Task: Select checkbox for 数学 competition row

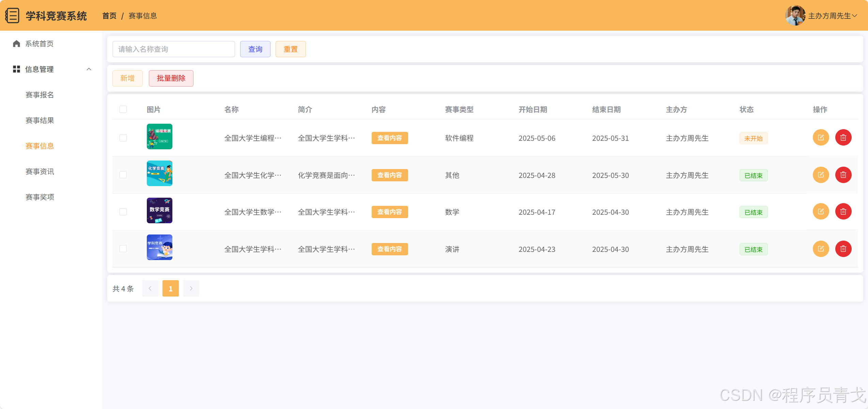Action: pos(123,212)
